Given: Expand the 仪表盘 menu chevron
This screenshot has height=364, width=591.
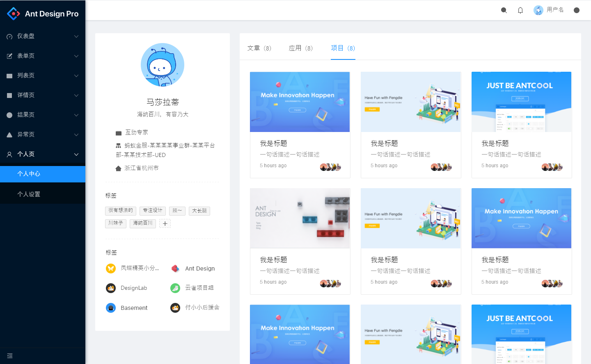Looking at the screenshot, I should click(x=76, y=36).
